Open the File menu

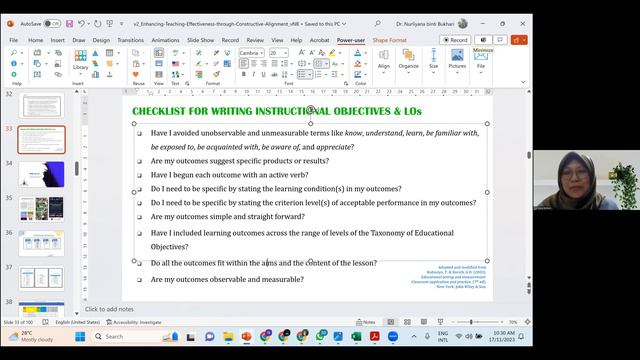coord(13,40)
